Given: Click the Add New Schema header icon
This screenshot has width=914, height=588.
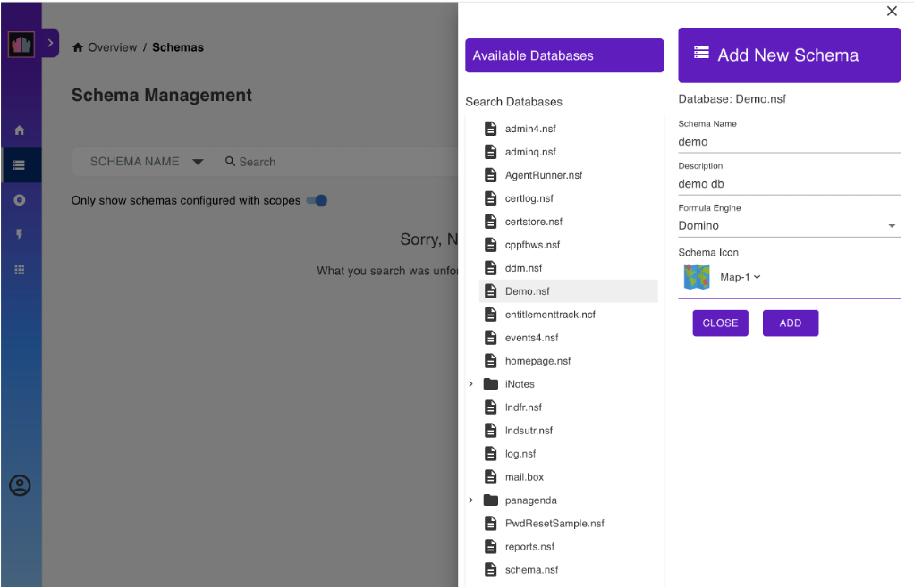Looking at the screenshot, I should pos(702,53).
